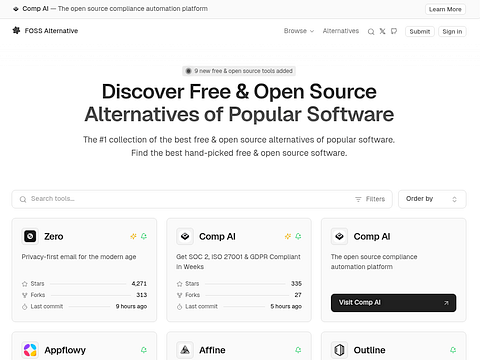The image size is (480, 360).
Task: Expand the Browse dropdown menu
Action: (299, 31)
